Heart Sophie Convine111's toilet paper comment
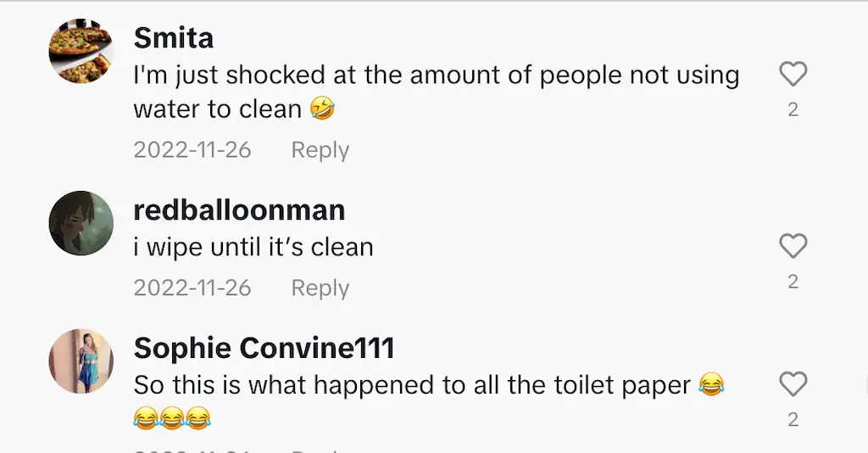 coord(793,385)
